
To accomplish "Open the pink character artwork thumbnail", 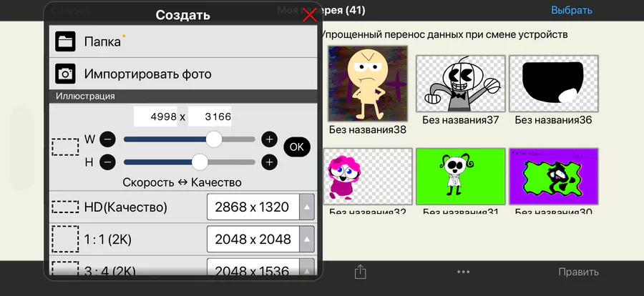I will pyautogui.click(x=368, y=176).
